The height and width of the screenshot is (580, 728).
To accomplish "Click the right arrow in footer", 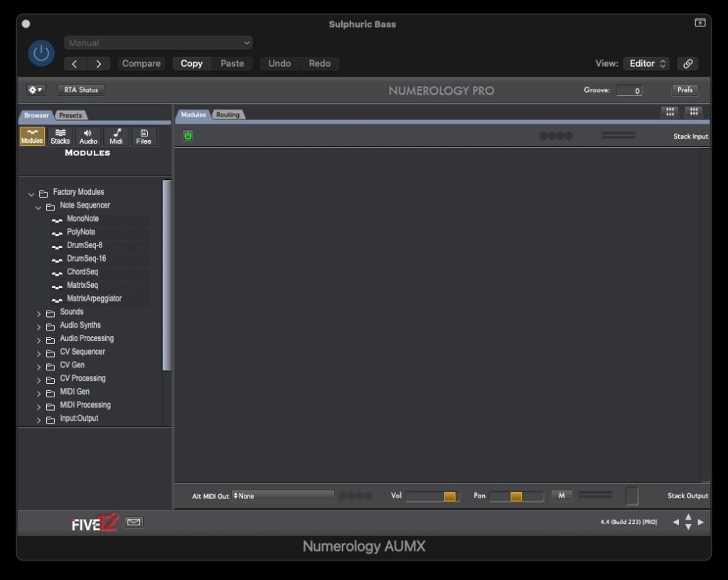I will point(700,522).
